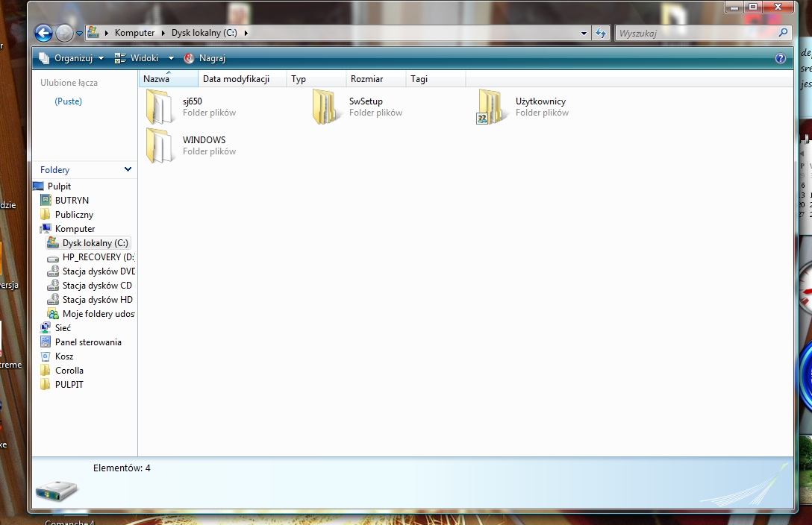Click the help question mark icon

click(780, 58)
